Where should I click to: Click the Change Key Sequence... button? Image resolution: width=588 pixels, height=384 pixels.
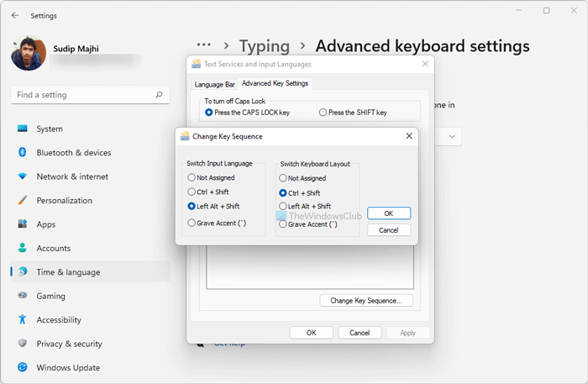(x=366, y=300)
